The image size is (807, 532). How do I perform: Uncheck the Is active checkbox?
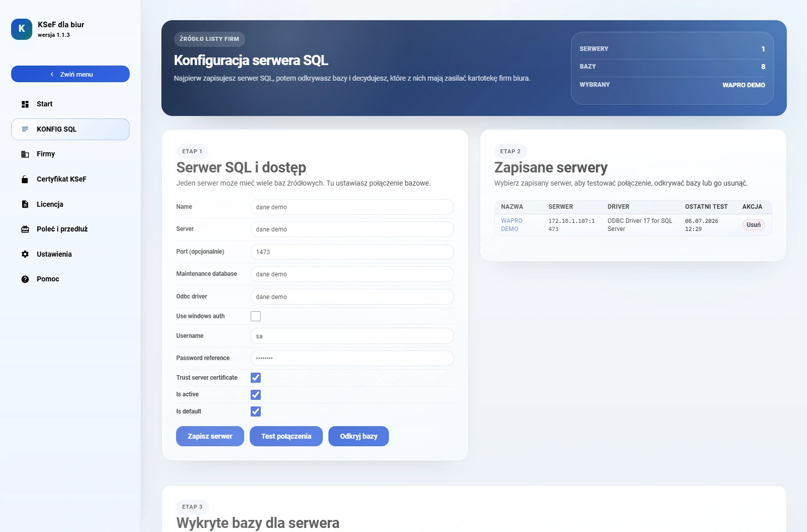click(x=256, y=395)
